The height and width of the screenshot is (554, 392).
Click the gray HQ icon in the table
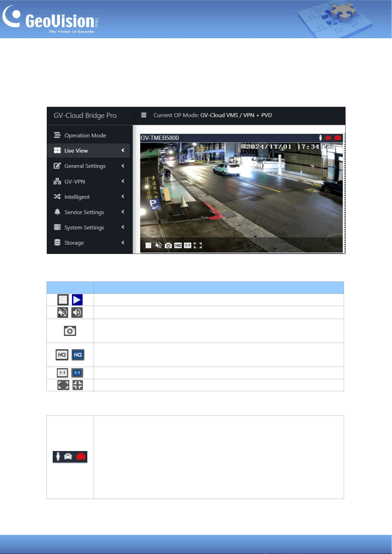pyautogui.click(x=62, y=355)
